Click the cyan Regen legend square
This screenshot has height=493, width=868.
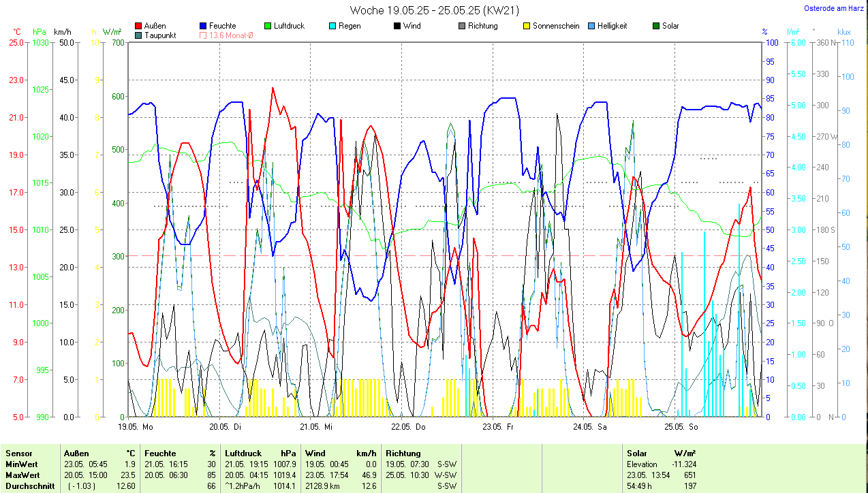pos(332,26)
